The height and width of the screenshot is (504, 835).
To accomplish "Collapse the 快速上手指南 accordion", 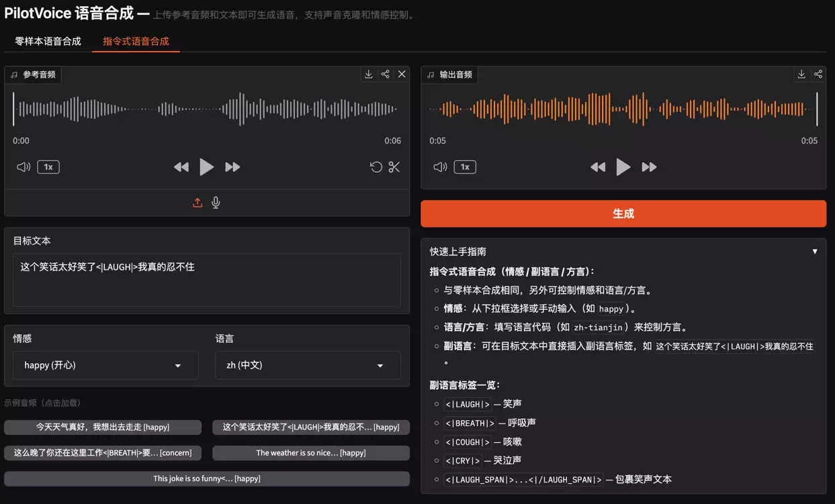I will tap(623, 252).
